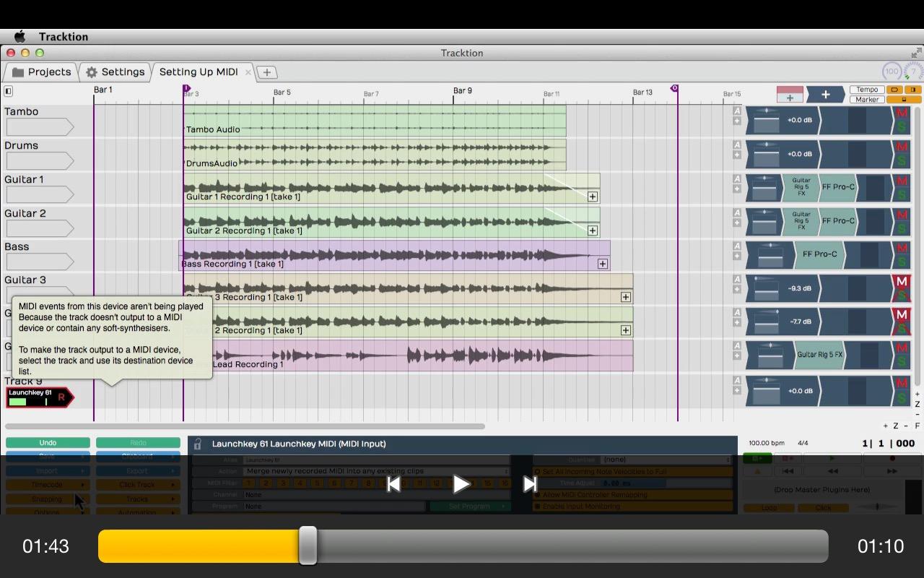Unmute the Guitar 3 track

coord(901,282)
